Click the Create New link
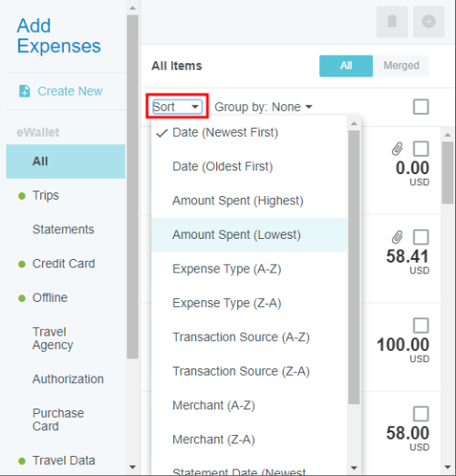 click(70, 91)
